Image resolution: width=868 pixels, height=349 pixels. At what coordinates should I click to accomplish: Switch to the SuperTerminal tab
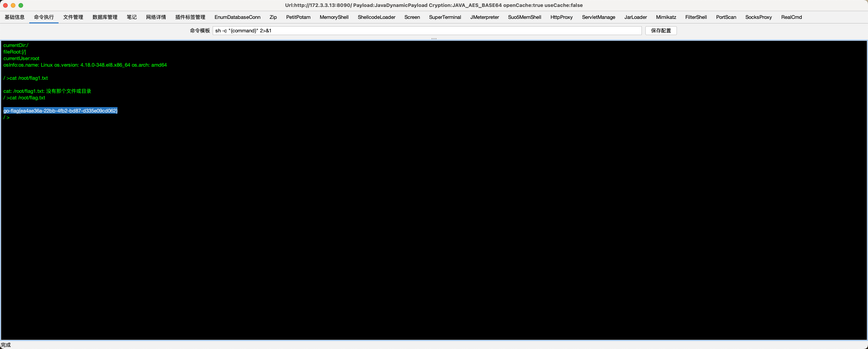point(445,17)
